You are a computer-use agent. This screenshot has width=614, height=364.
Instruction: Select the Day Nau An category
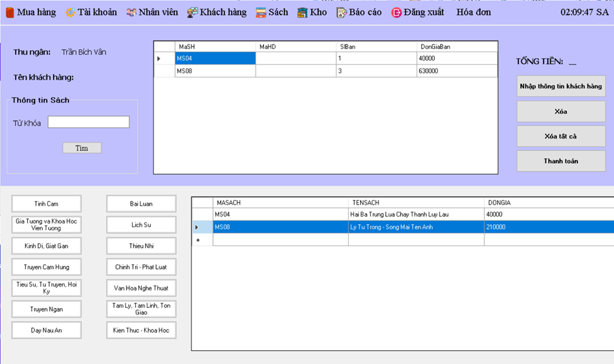click(47, 331)
